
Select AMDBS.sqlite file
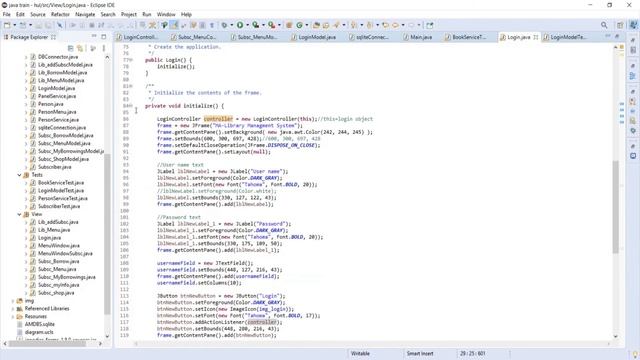click(x=40, y=324)
